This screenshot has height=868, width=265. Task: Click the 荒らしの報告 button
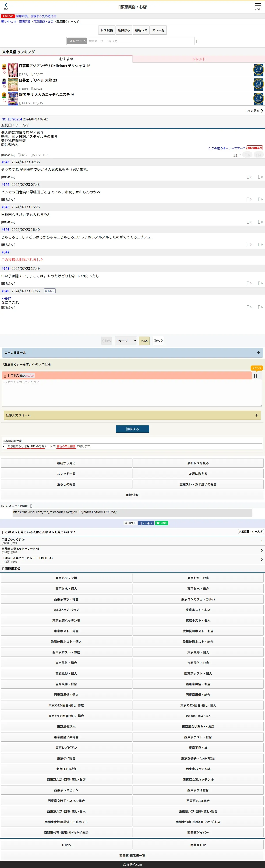pos(66,484)
